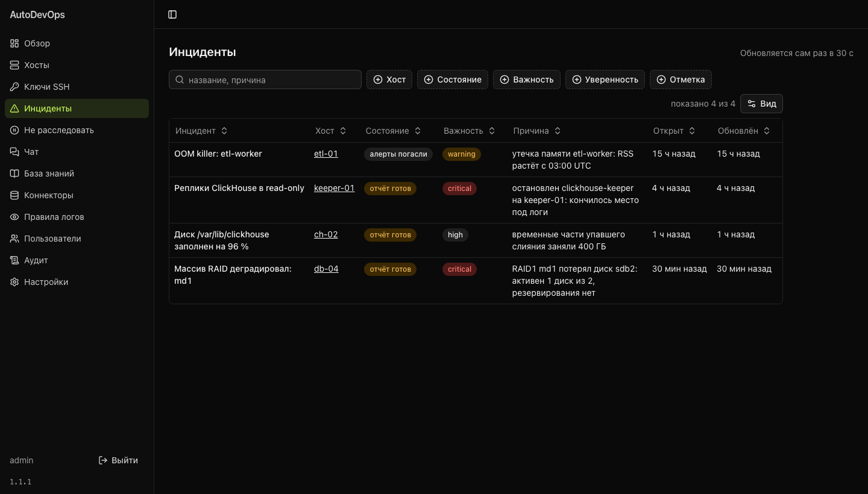Focus the название, причина search field
Viewport: 868px width, 494px height.
(x=265, y=80)
